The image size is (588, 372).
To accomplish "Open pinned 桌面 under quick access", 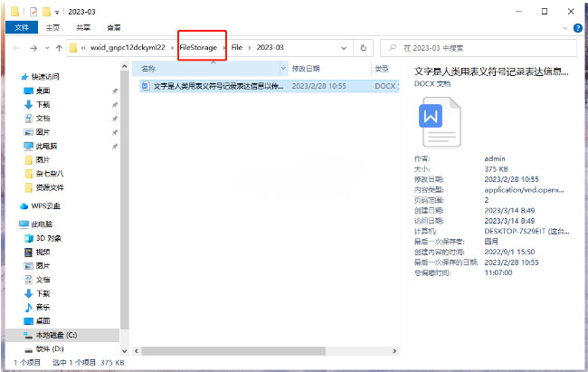I will [43, 91].
